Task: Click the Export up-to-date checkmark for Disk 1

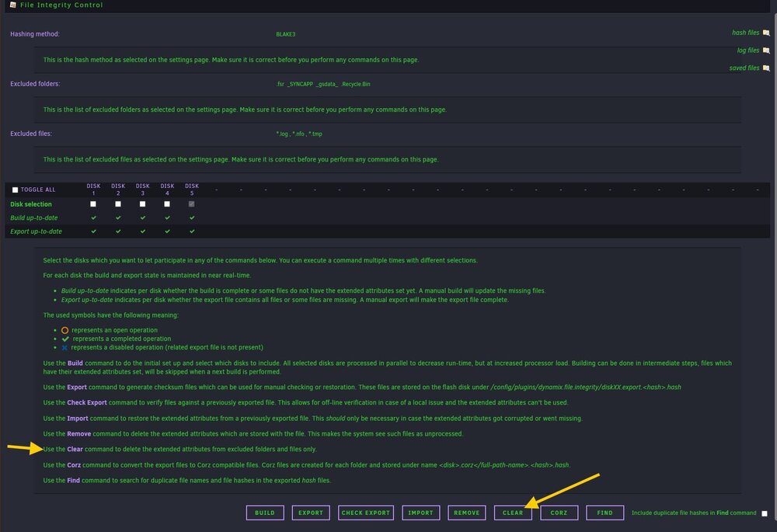Action: [94, 231]
